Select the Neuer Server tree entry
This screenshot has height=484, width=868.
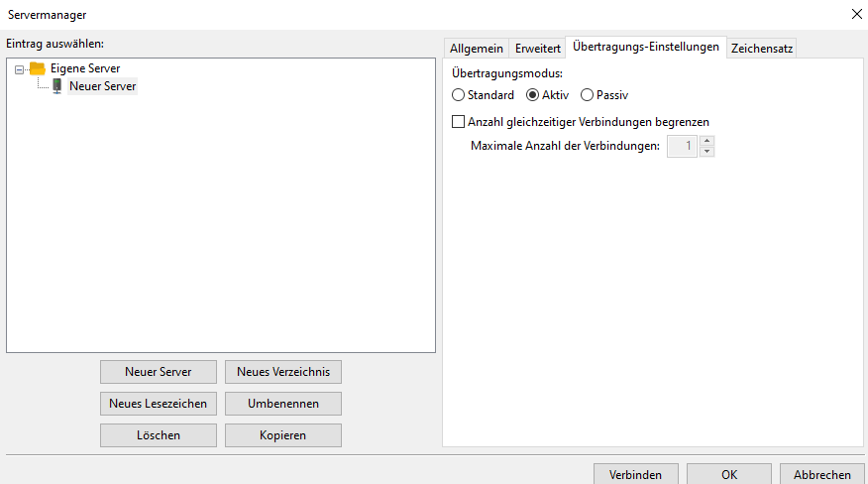pos(102,86)
